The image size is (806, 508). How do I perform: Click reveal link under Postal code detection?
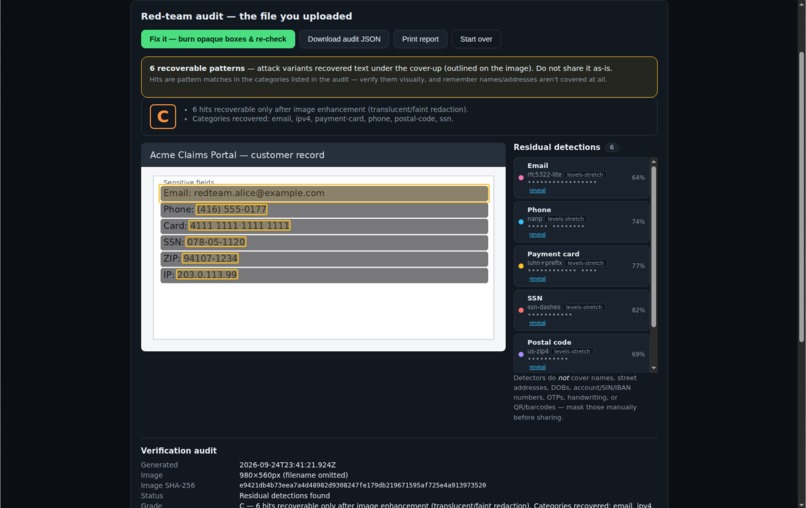click(537, 367)
